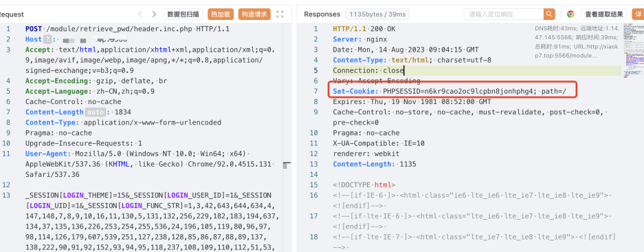
Task: Select the Responses panel title
Action: [x=322, y=14]
